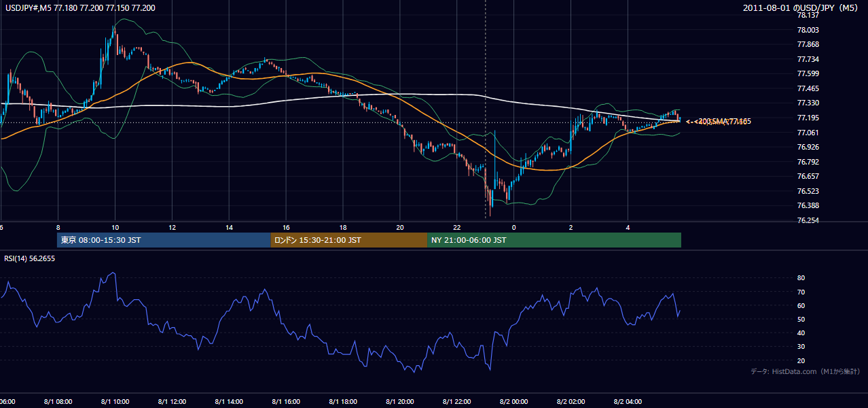Click bottom time label 8/1 18:00
Viewport: 868px width, 408px height.
343,402
